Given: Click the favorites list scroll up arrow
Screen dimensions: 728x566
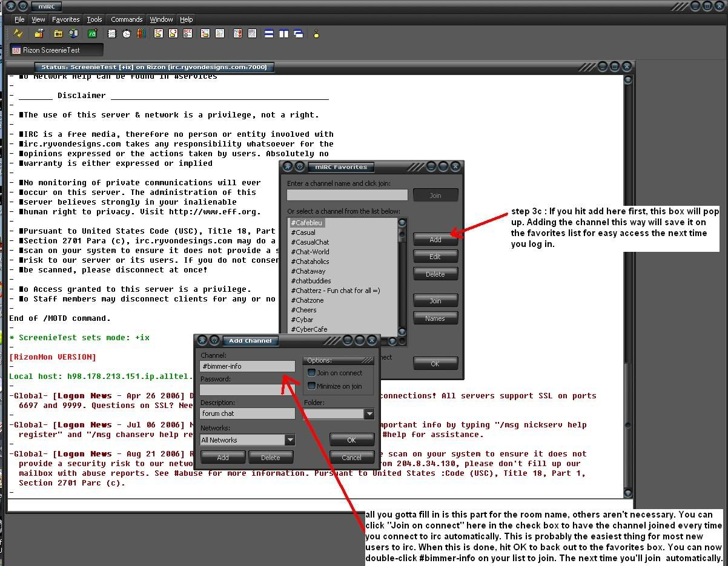Looking at the screenshot, I should [x=402, y=223].
